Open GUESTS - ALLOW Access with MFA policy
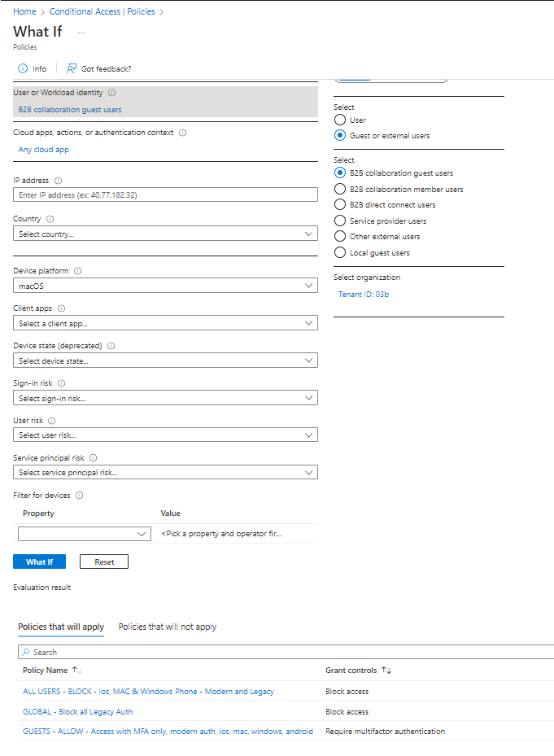This screenshot has height=756, width=554. click(168, 732)
